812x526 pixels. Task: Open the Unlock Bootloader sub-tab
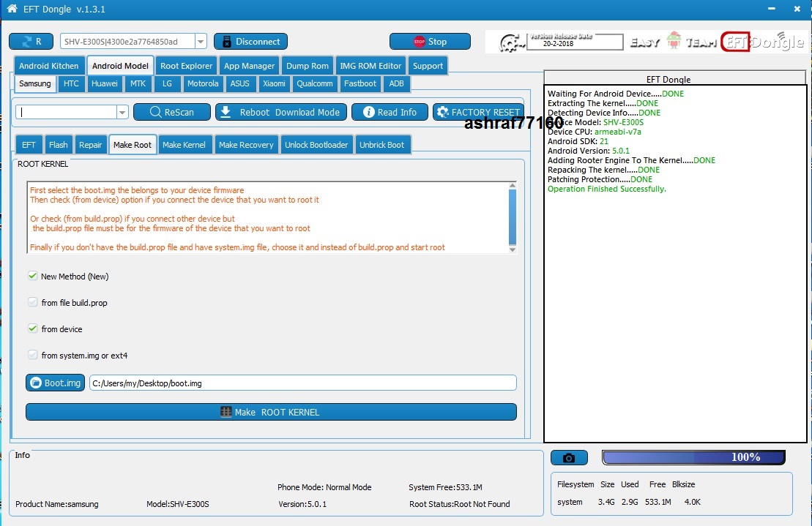click(x=316, y=145)
